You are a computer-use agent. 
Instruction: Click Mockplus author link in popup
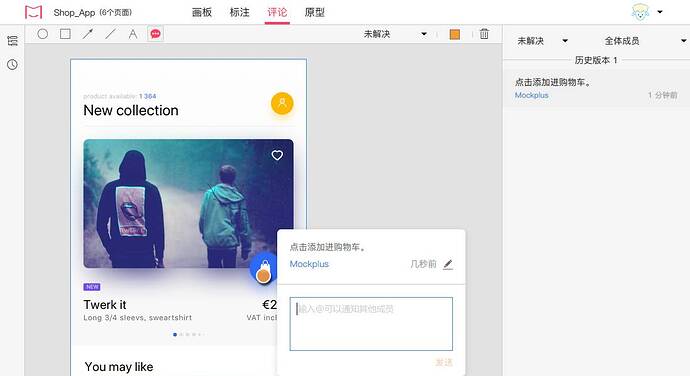pos(309,264)
